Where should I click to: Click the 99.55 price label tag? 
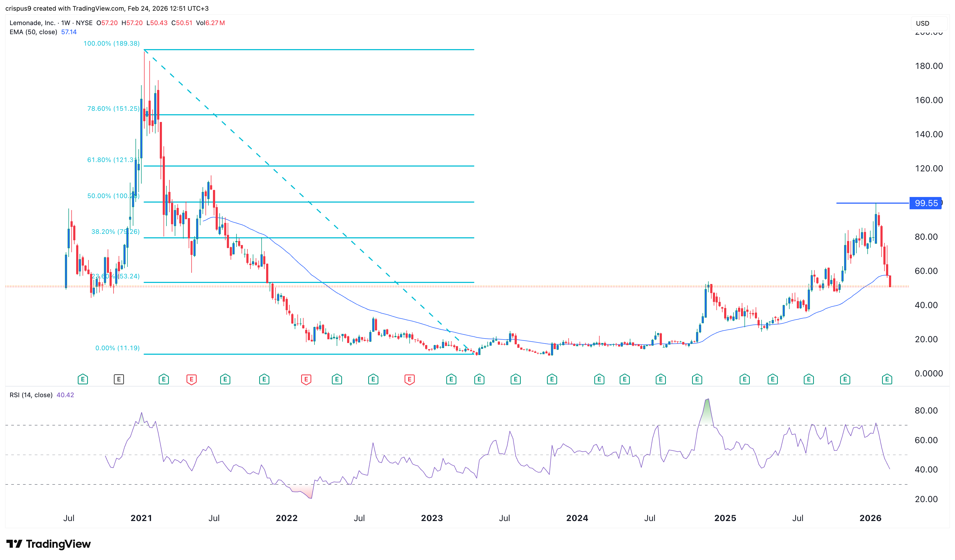(926, 203)
